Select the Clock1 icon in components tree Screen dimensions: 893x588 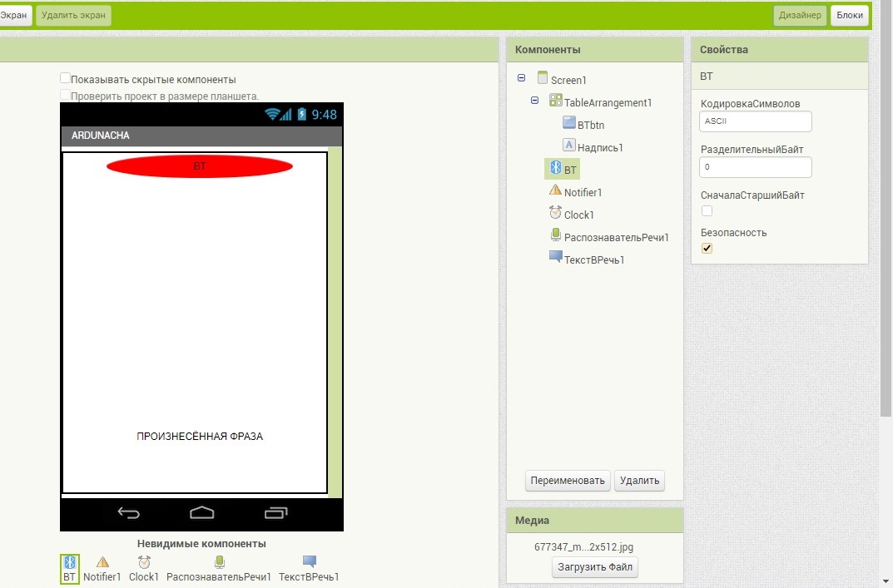555,214
